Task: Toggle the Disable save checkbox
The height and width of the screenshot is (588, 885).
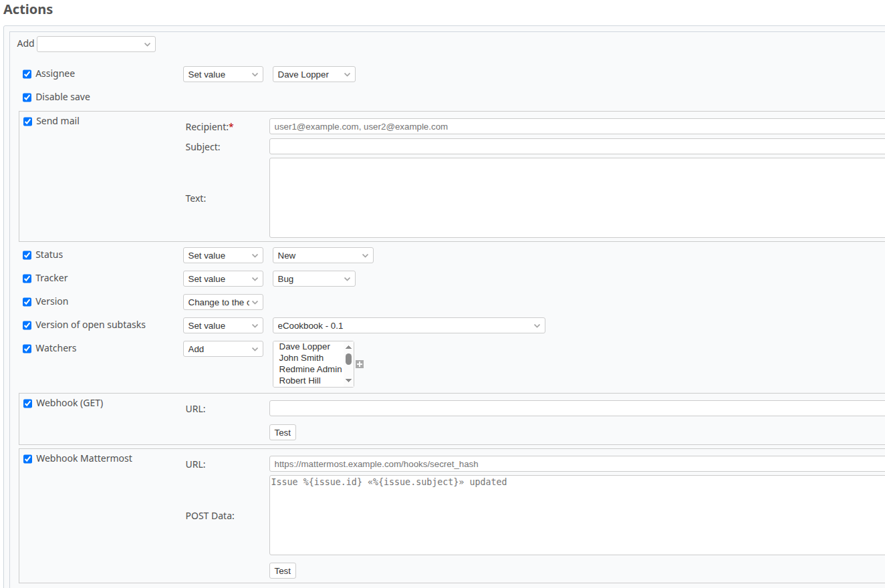Action: coord(27,98)
